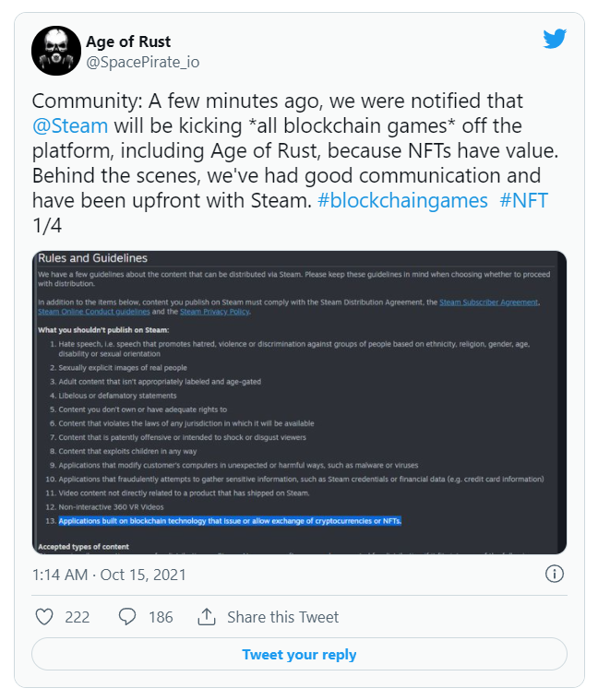The width and height of the screenshot is (598, 700).
Task: Click the heart like icon
Action: coord(43,617)
